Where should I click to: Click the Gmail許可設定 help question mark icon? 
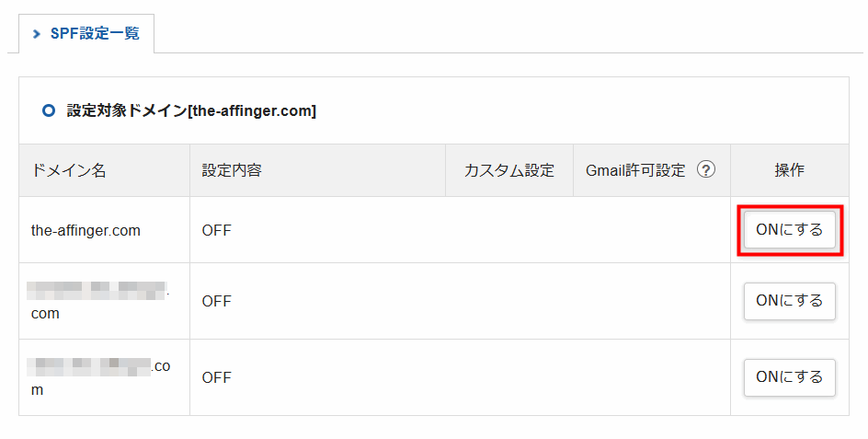706,169
